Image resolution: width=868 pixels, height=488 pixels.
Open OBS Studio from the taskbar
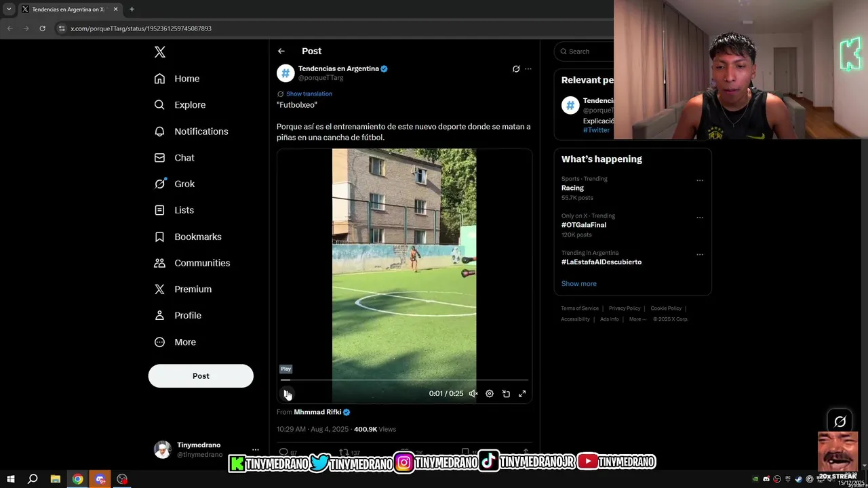[122, 479]
